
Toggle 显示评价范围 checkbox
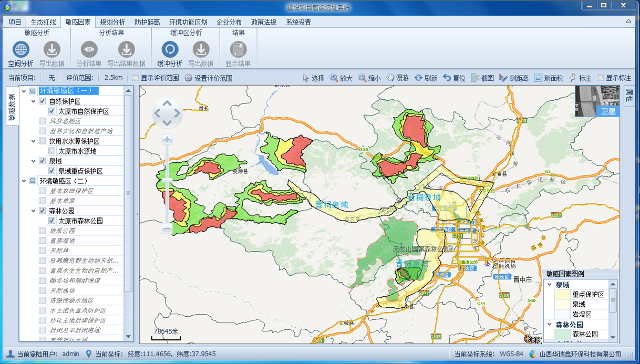click(136, 78)
